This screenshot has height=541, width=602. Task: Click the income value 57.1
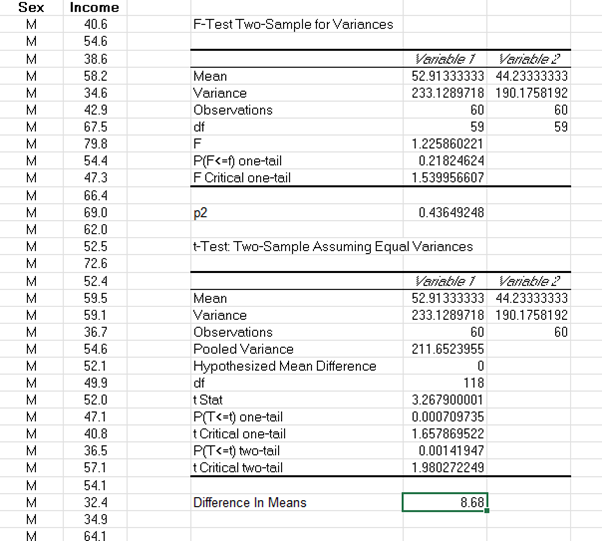click(x=95, y=467)
